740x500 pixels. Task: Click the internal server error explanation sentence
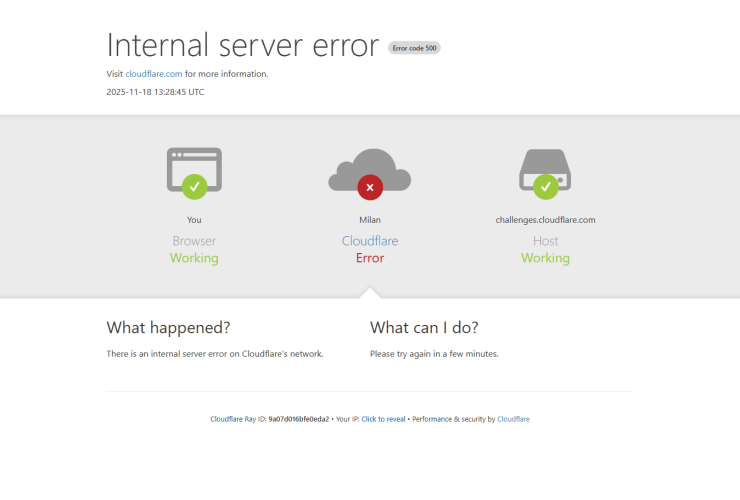[215, 354]
